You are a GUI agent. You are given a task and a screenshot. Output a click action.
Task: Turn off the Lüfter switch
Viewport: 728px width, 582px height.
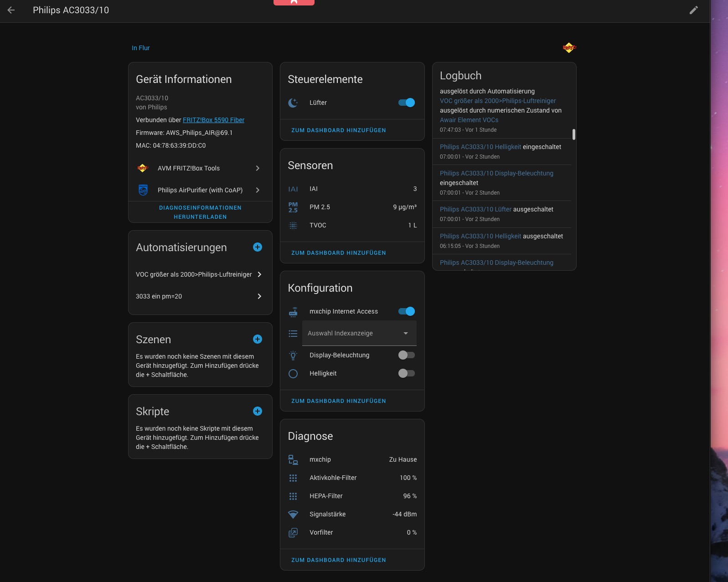pos(406,103)
